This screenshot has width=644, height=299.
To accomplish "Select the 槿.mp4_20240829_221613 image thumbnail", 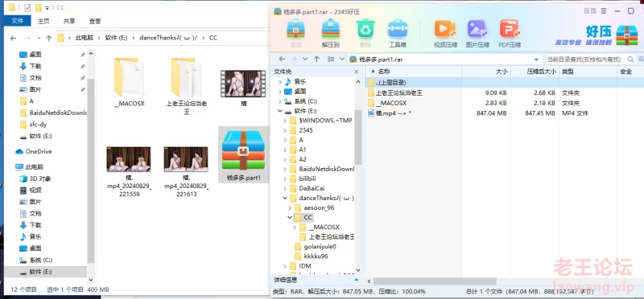I will pos(186,171).
